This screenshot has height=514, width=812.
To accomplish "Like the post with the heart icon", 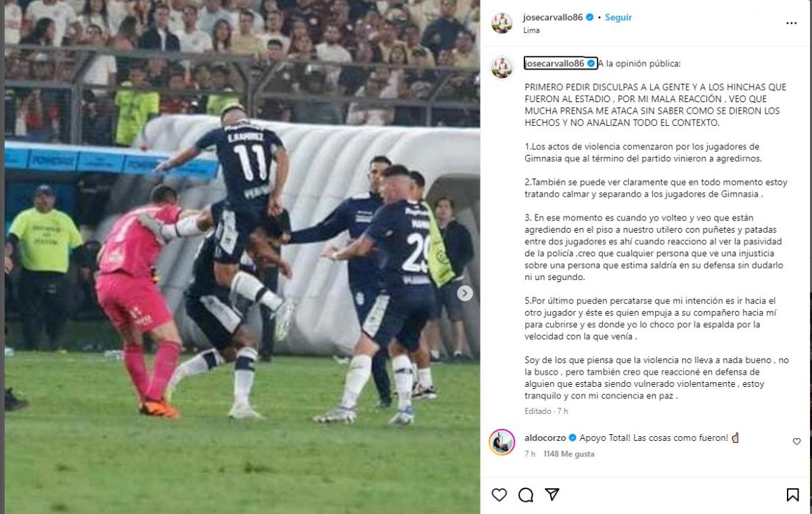I will coord(499,495).
